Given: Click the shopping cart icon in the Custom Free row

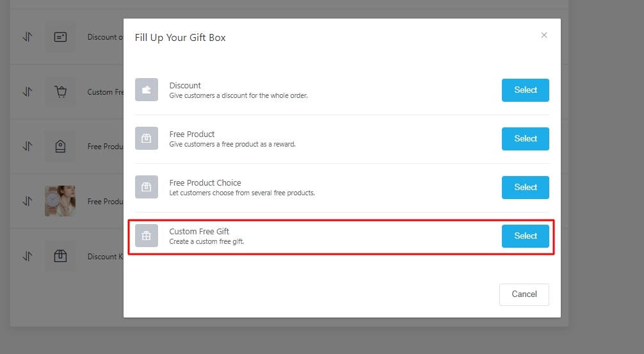Looking at the screenshot, I should tap(60, 92).
